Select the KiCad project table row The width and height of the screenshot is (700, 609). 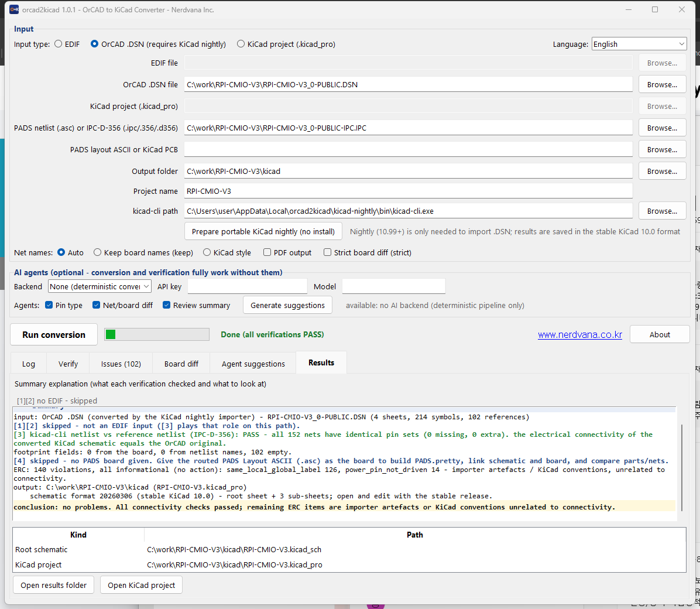click(x=349, y=564)
